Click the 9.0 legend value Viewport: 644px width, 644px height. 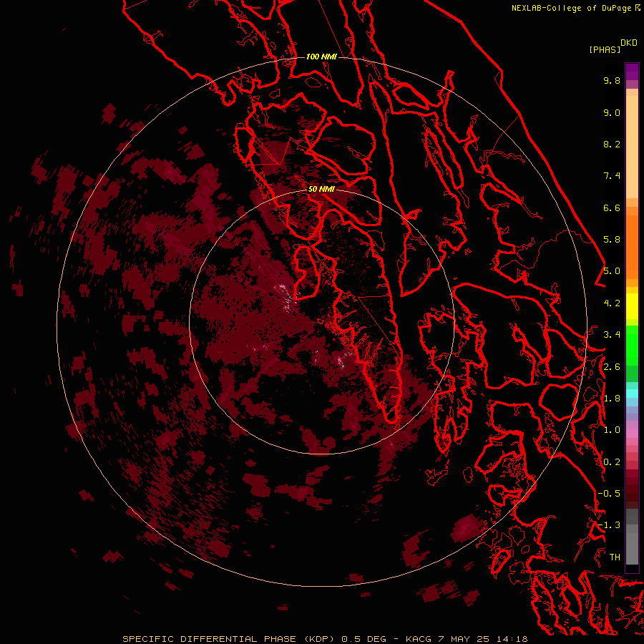click(612, 112)
